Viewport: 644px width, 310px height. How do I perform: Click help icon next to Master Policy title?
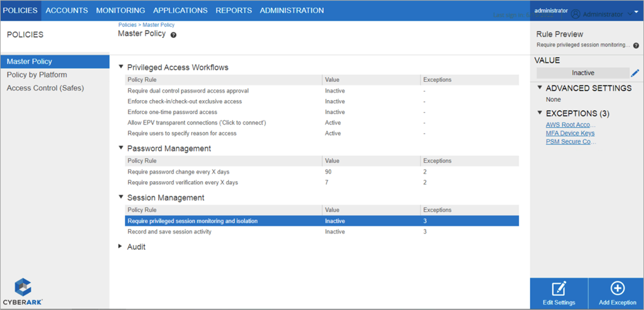174,35
